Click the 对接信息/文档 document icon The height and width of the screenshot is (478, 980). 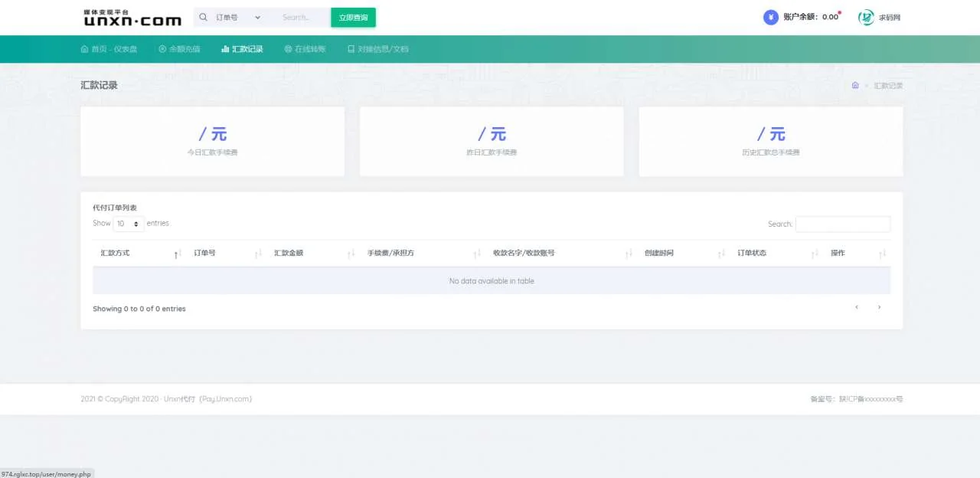pos(350,48)
